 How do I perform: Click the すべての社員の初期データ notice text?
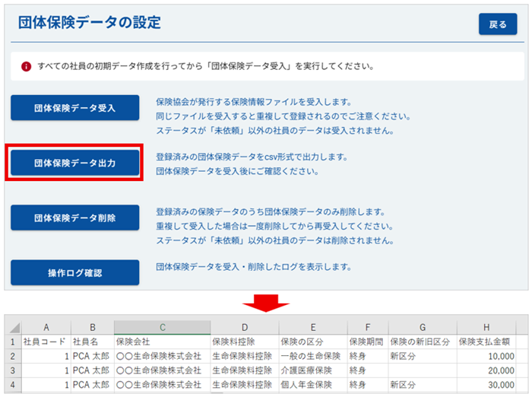pyautogui.click(x=206, y=66)
